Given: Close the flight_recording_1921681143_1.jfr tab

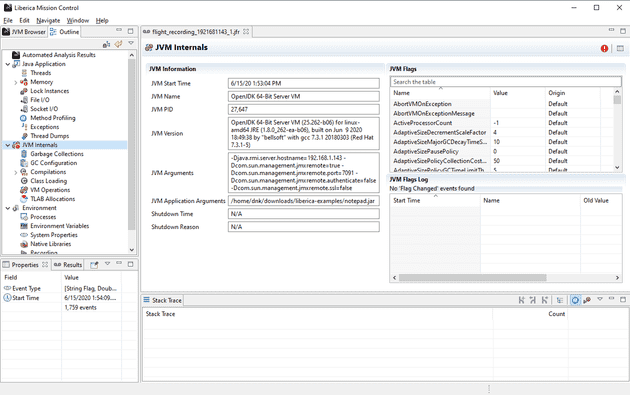Looking at the screenshot, I should [x=246, y=31].
